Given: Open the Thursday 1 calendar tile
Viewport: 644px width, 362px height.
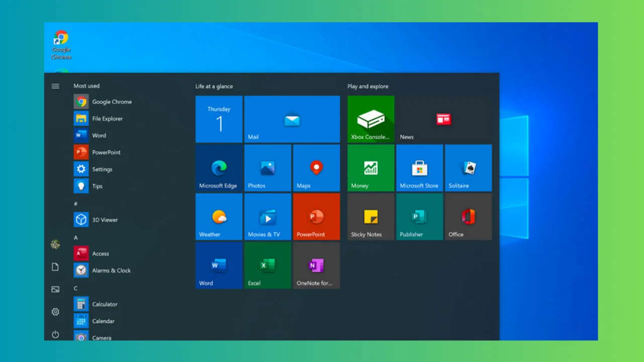Looking at the screenshot, I should (x=219, y=119).
